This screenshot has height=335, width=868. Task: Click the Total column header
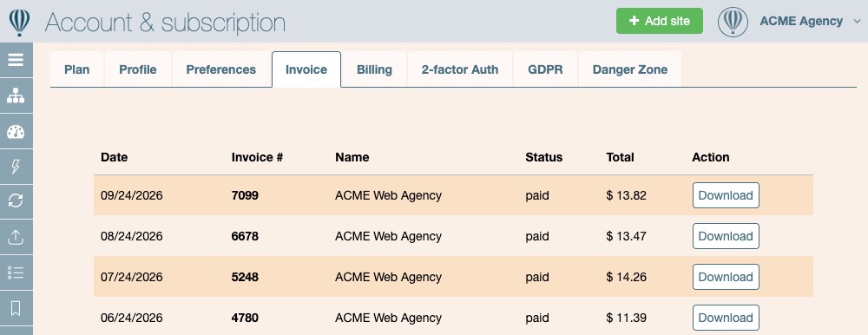coord(620,157)
